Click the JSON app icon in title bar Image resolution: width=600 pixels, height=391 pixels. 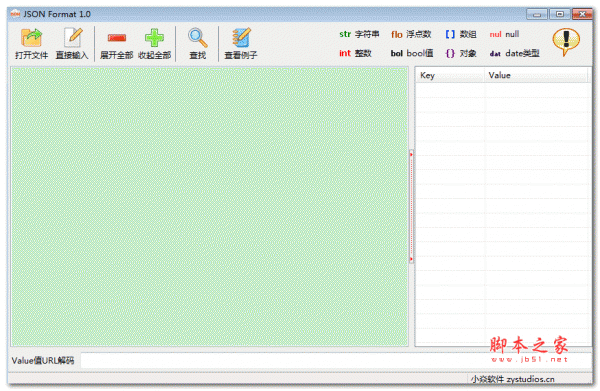pos(15,14)
